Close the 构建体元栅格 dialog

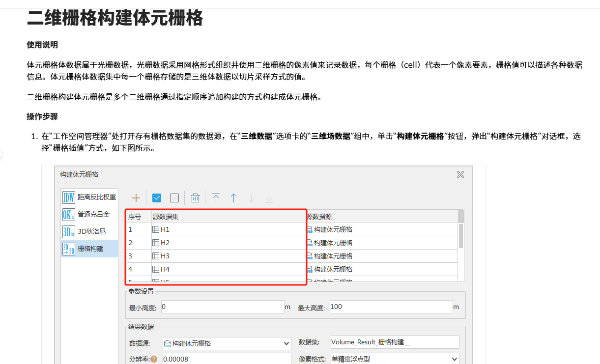(460, 174)
